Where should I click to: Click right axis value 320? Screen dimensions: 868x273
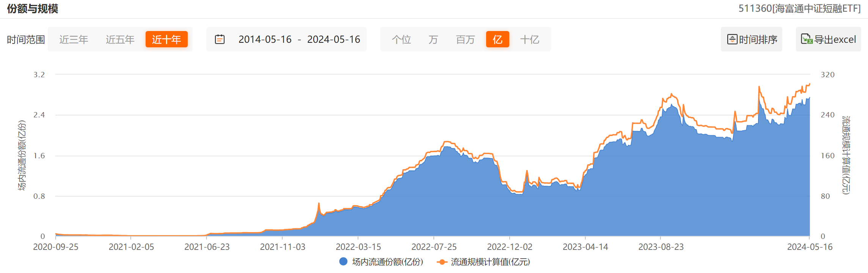point(827,75)
